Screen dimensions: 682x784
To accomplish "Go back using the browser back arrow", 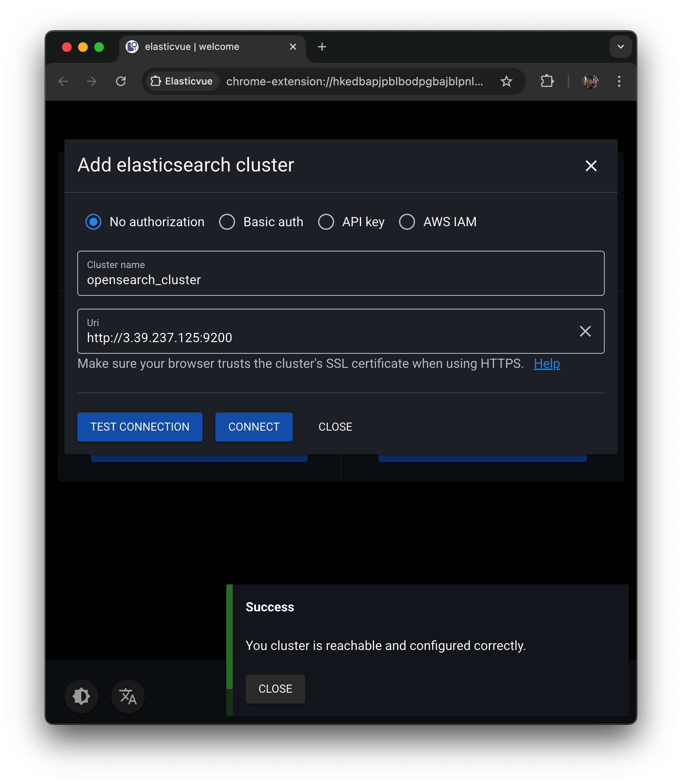I will click(63, 81).
